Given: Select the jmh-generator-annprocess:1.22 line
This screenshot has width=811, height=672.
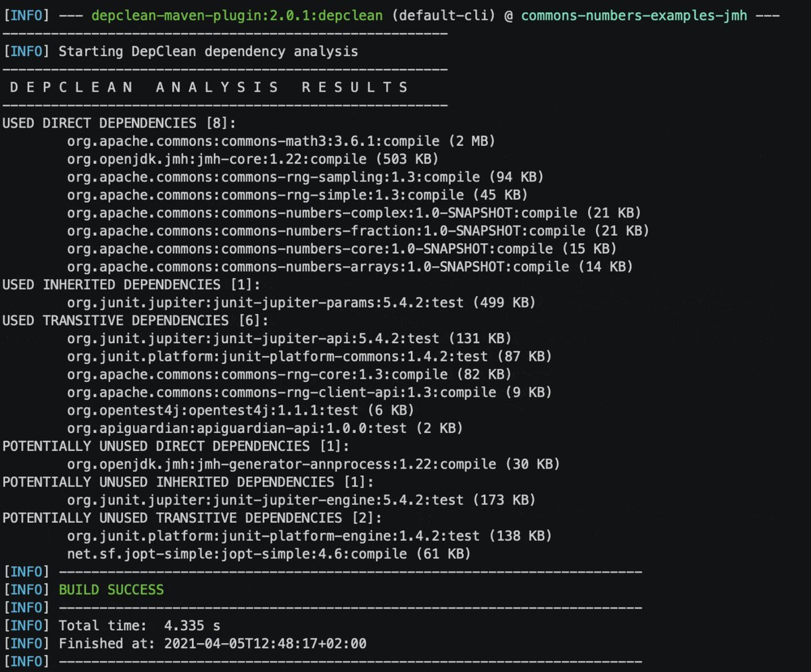Looking at the screenshot, I should coord(314,463).
